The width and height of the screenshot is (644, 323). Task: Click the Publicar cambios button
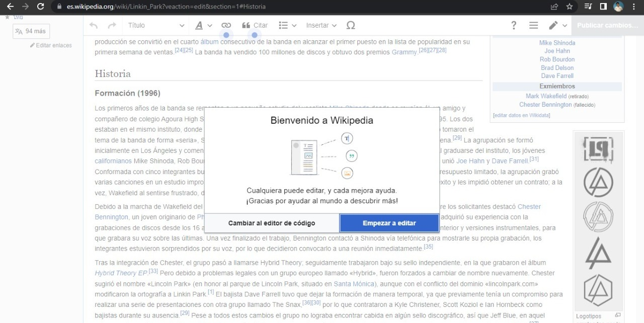607,25
